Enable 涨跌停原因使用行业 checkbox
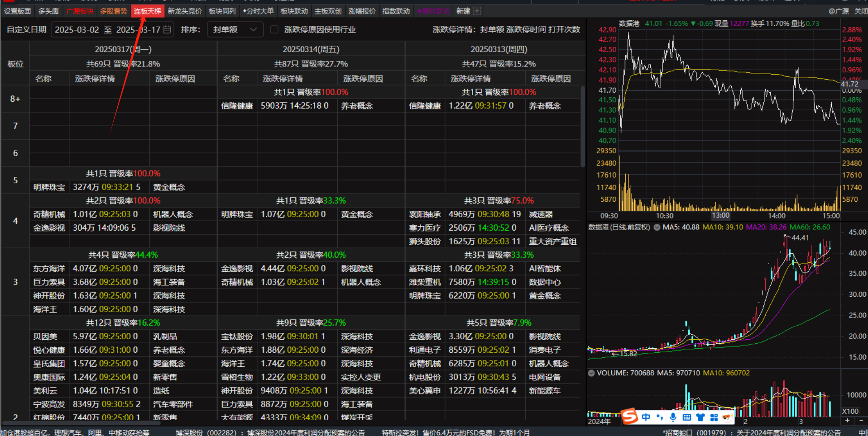 point(274,30)
